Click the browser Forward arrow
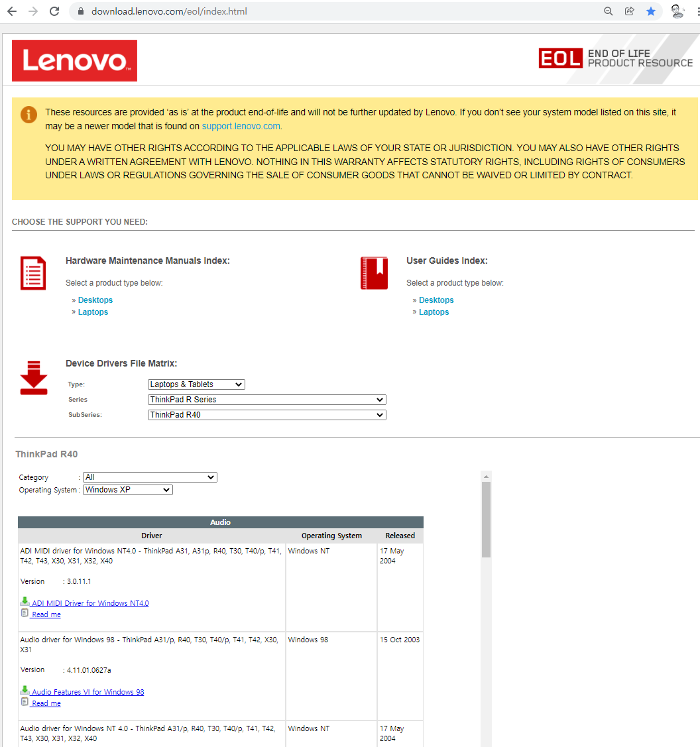The width and height of the screenshot is (700, 747). click(33, 11)
